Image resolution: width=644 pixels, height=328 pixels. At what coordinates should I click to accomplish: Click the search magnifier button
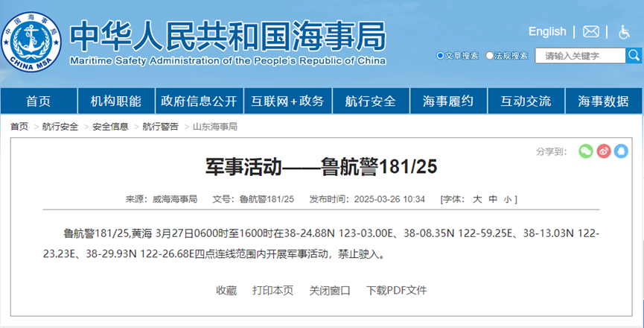pyautogui.click(x=634, y=55)
